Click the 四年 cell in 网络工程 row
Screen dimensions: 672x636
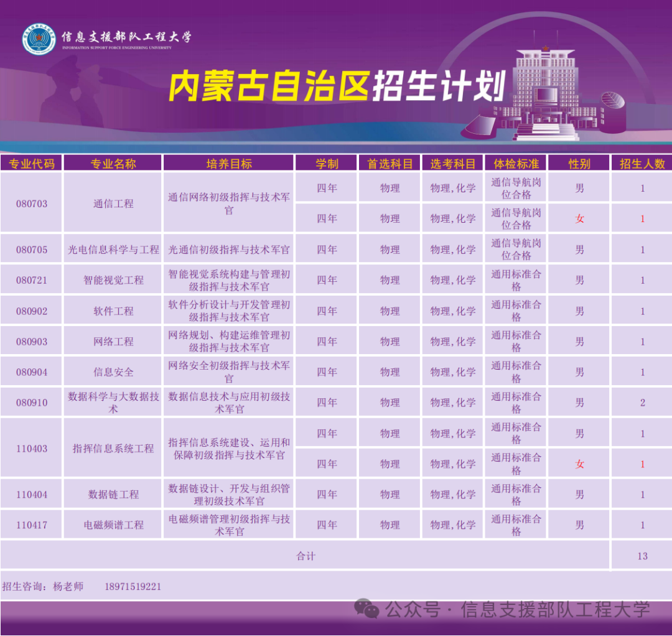pyautogui.click(x=327, y=342)
